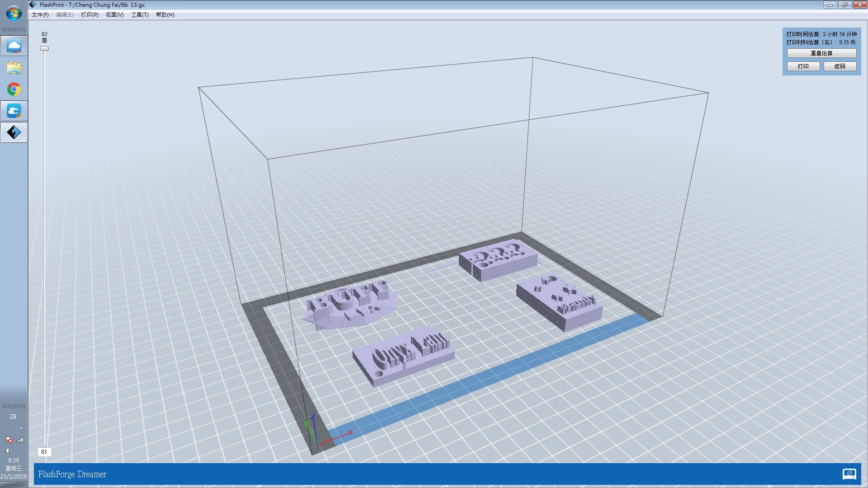Click the Action Center flag icon
The image size is (868, 488).
pos(9,440)
